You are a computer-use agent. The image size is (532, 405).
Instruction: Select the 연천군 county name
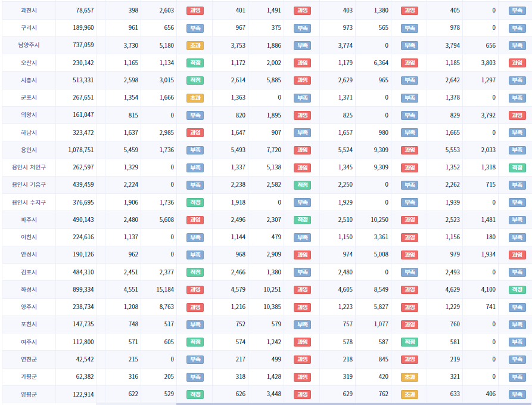pyautogui.click(x=29, y=359)
